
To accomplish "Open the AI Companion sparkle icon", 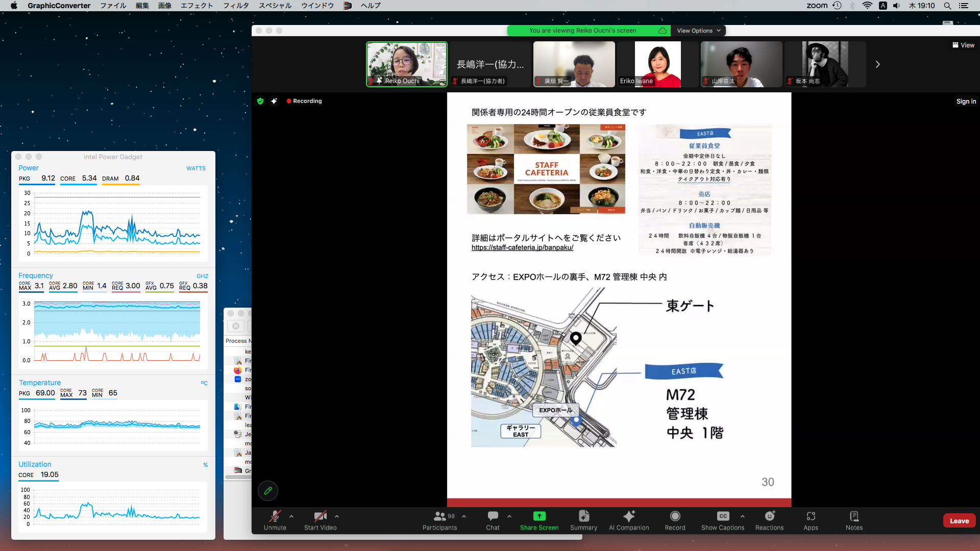I will point(629,516).
